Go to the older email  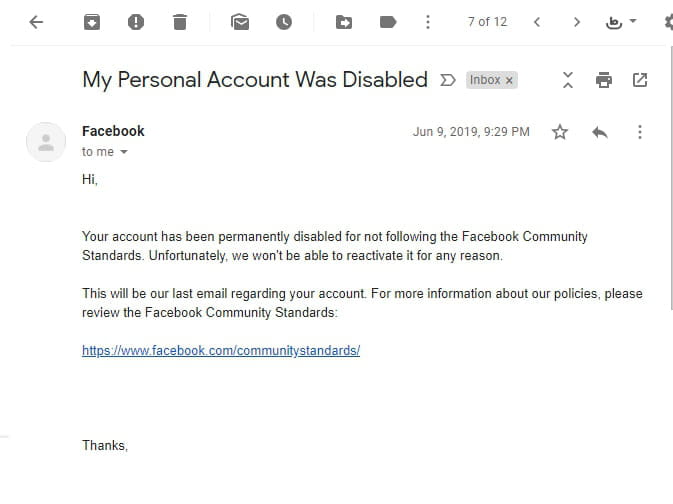click(577, 22)
